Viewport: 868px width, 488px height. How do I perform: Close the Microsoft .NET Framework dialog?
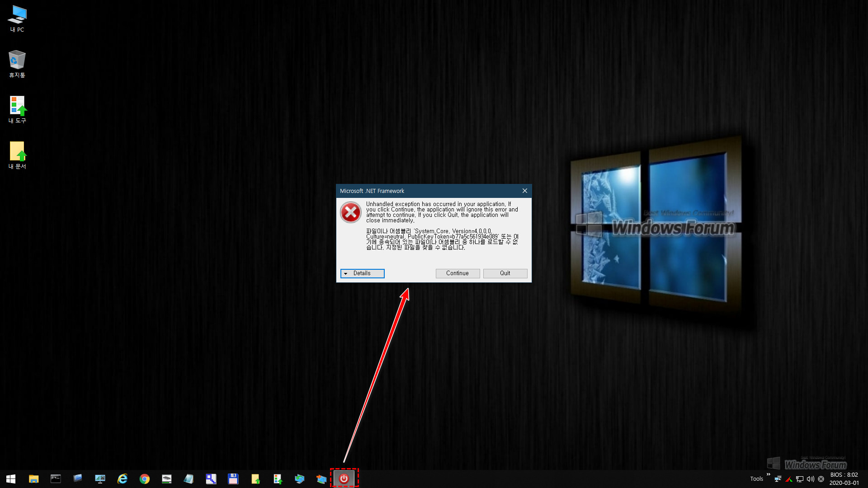(524, 191)
